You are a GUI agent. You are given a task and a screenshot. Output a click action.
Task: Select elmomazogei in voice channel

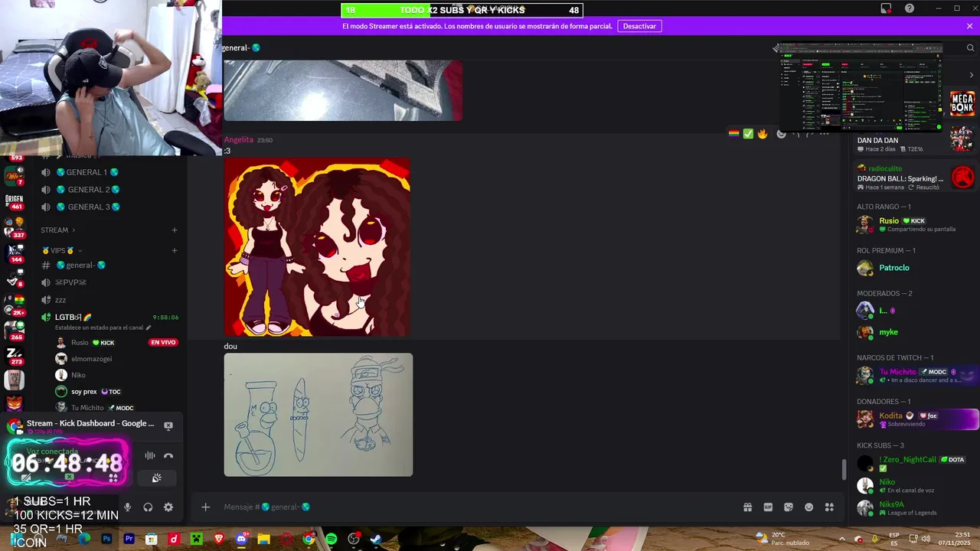click(x=91, y=359)
